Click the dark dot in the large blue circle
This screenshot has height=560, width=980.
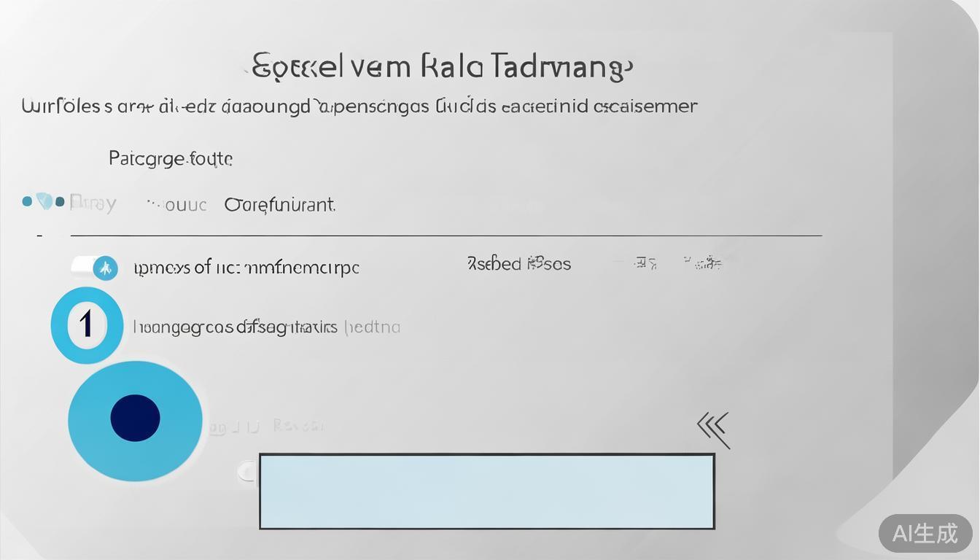[x=135, y=419]
